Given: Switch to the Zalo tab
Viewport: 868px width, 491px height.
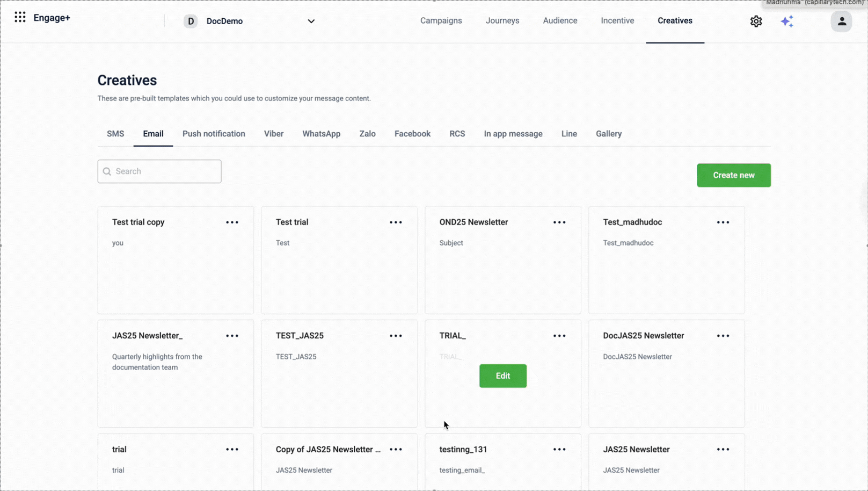Looking at the screenshot, I should (x=367, y=134).
